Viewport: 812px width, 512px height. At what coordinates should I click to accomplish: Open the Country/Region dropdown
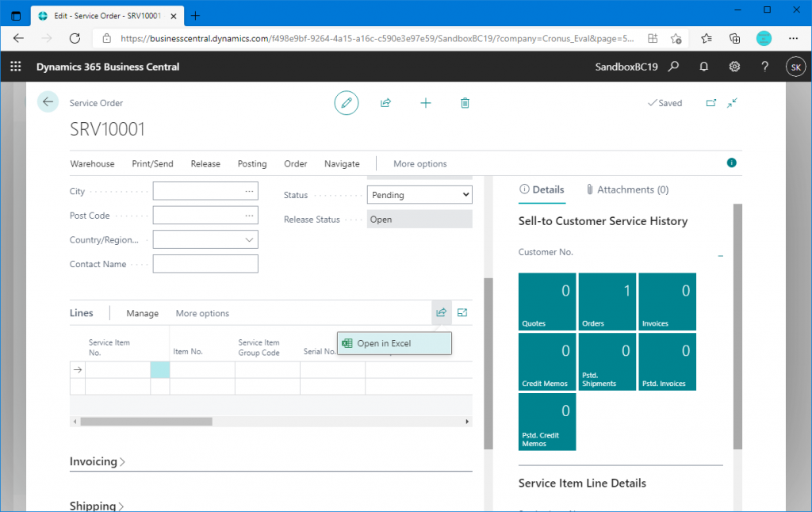[249, 239]
